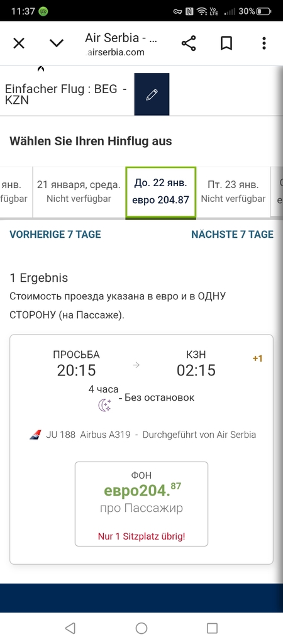Tap the share icon in browser bar
The image size is (283, 644).
click(189, 43)
